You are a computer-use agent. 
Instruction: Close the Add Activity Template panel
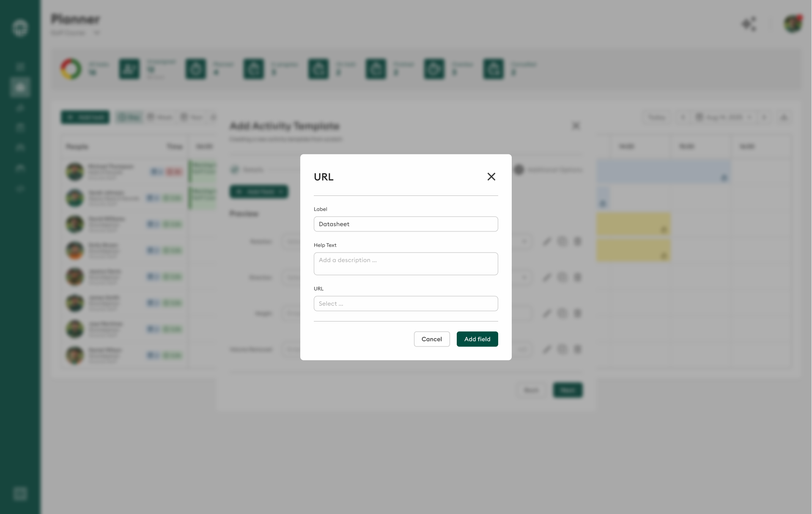(576, 126)
